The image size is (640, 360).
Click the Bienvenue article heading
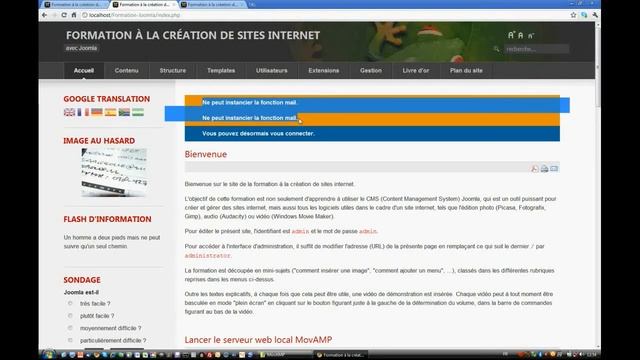click(206, 154)
